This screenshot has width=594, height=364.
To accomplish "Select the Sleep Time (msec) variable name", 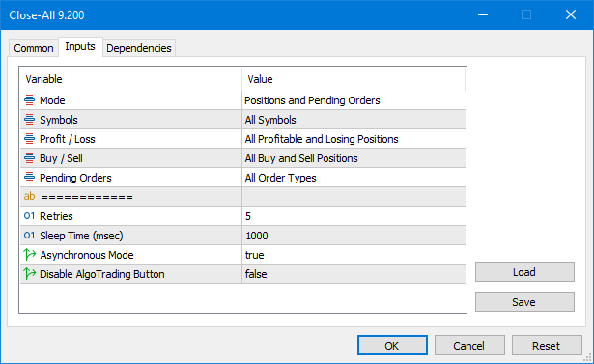I will tap(81, 236).
